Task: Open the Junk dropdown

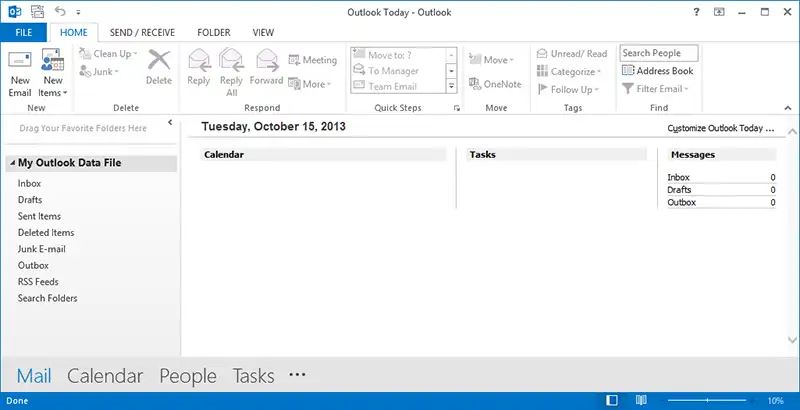Action: point(99,72)
